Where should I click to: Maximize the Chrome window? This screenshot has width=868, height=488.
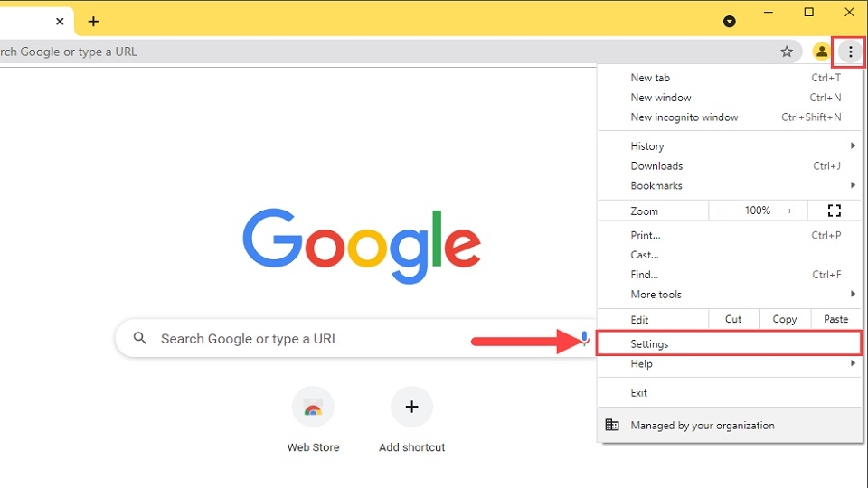pyautogui.click(x=808, y=12)
